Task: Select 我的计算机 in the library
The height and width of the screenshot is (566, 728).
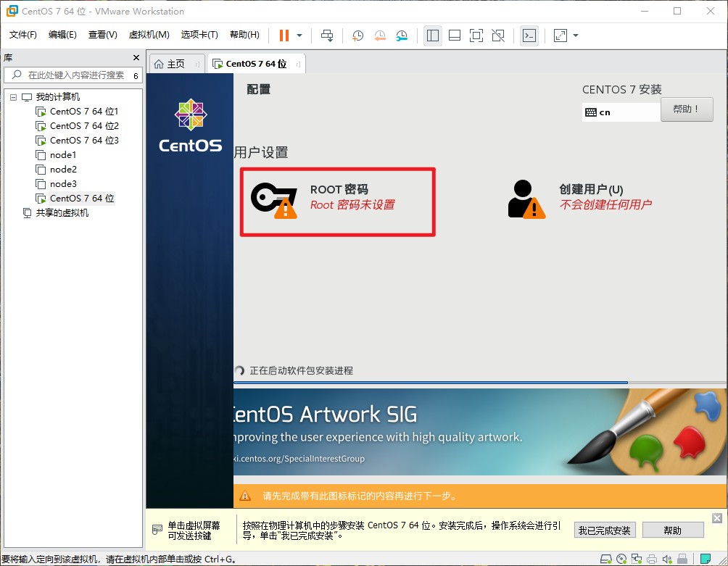Action: 57,97
